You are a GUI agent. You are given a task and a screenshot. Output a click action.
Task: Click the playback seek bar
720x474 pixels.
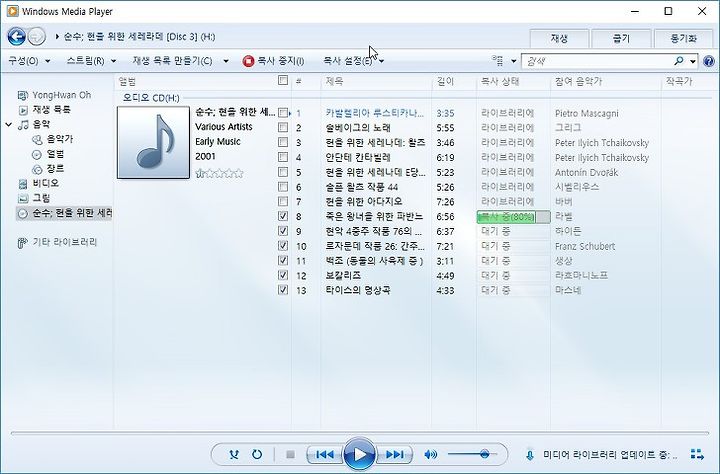[x=360, y=433]
